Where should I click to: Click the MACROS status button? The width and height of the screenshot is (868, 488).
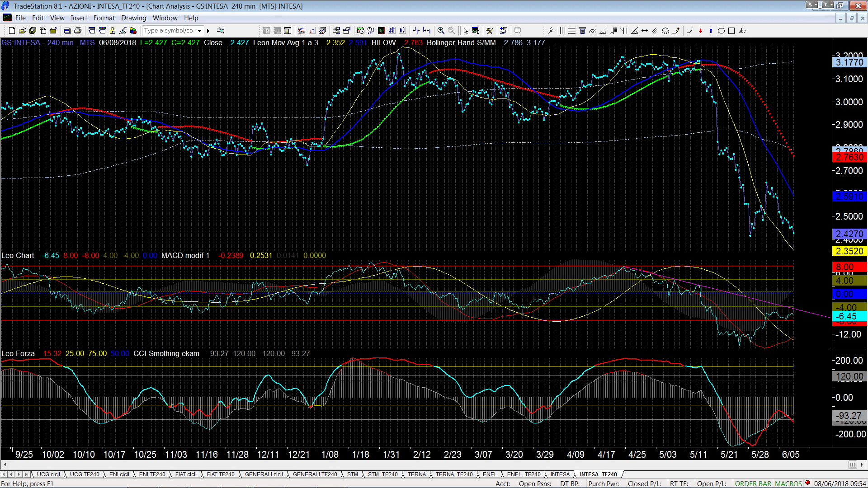click(x=788, y=484)
